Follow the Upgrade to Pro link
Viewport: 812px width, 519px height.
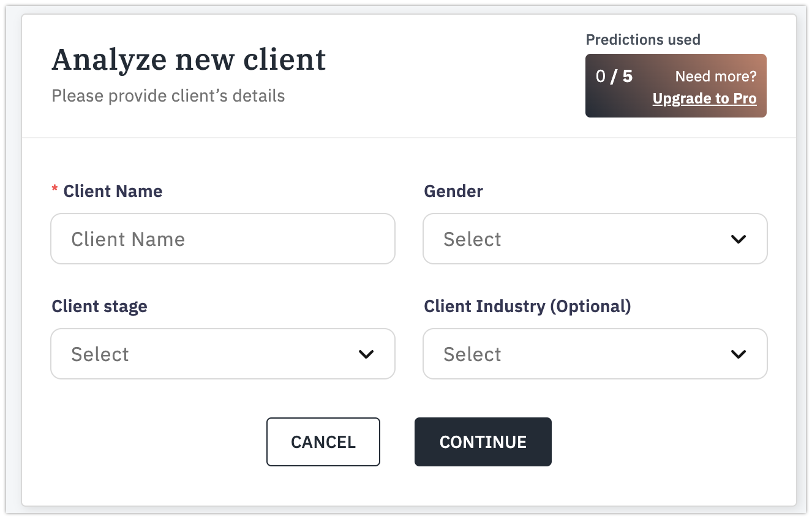coord(704,99)
